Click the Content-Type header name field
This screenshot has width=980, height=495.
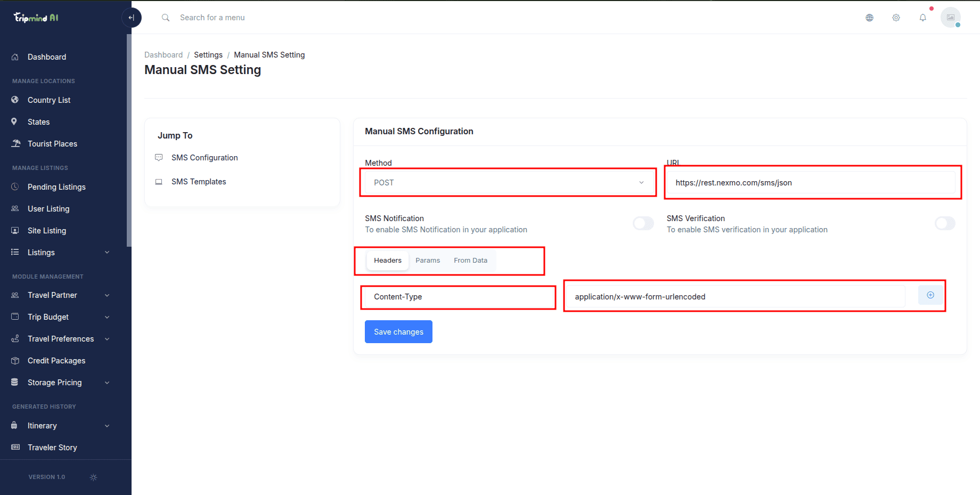458,297
